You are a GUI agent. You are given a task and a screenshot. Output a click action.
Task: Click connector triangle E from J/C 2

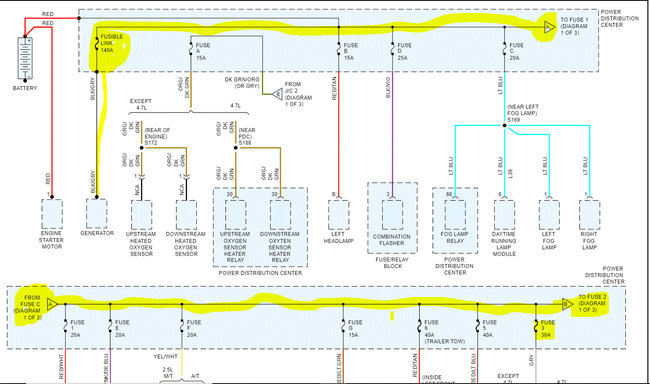click(x=278, y=94)
